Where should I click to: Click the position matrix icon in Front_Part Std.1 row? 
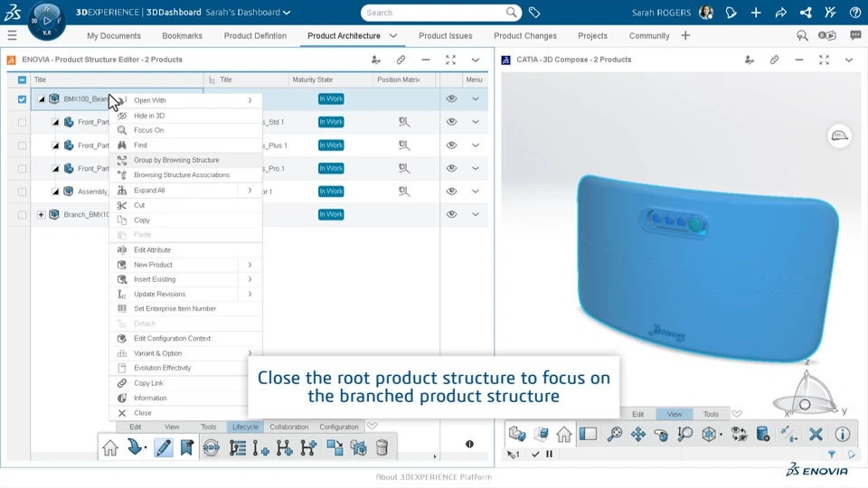[x=404, y=122]
